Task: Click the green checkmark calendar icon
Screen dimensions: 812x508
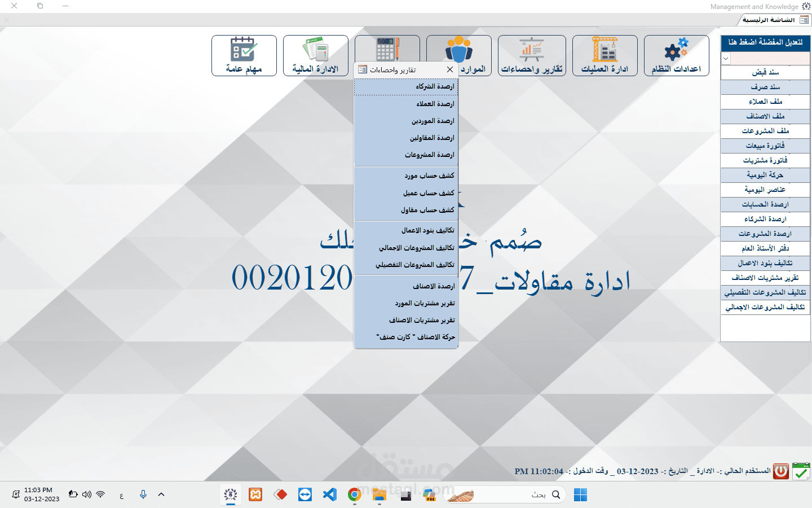Action: (x=801, y=471)
